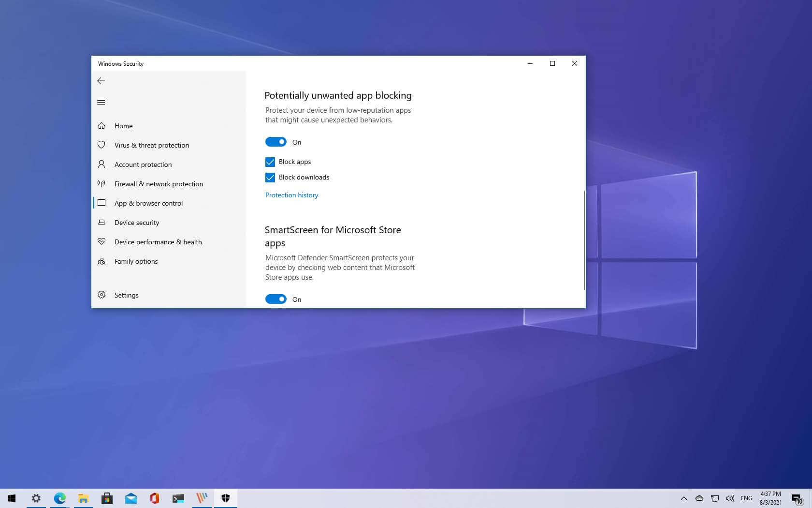Turn off Potentially unwanted app blocking toggle

pyautogui.click(x=276, y=142)
